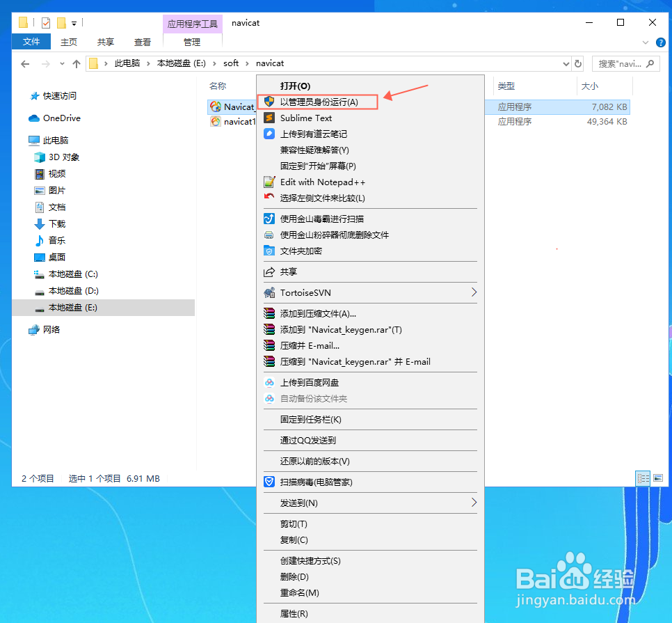
Task: Switch to large icons view in status bar
Action: pyautogui.click(x=658, y=478)
